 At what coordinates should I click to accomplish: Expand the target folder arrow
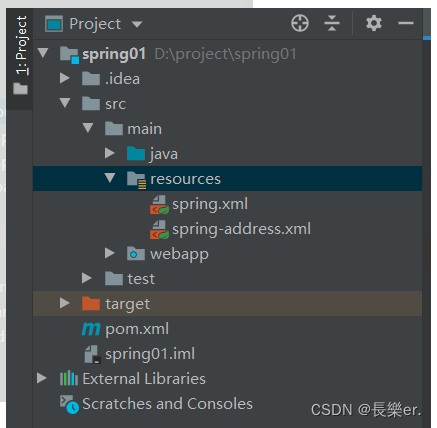click(64, 303)
